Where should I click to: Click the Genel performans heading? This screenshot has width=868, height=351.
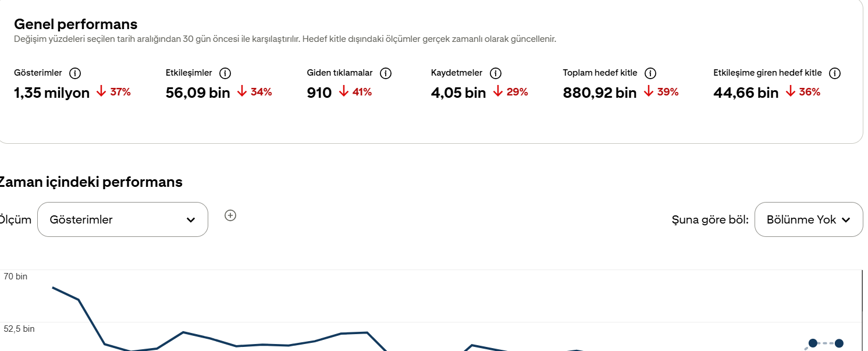pyautogui.click(x=76, y=24)
